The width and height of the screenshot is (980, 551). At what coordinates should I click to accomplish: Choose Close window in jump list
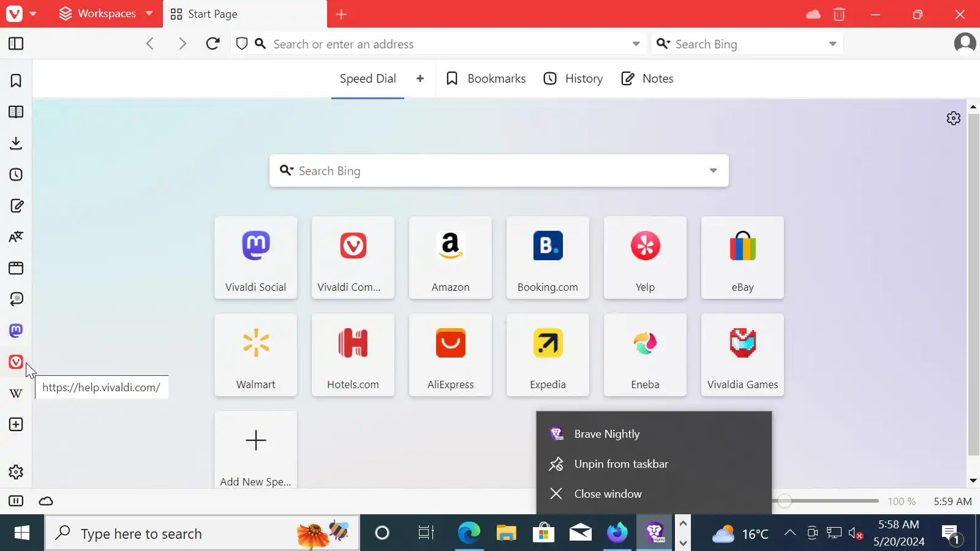654,494
